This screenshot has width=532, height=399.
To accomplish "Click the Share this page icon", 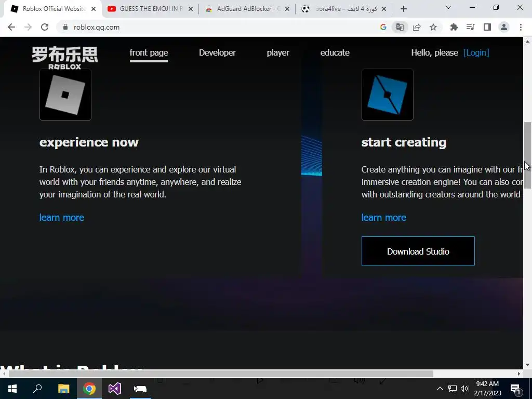I will (416, 27).
